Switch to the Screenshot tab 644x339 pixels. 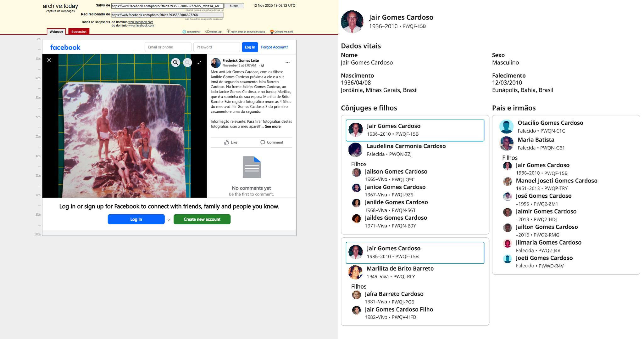click(79, 31)
